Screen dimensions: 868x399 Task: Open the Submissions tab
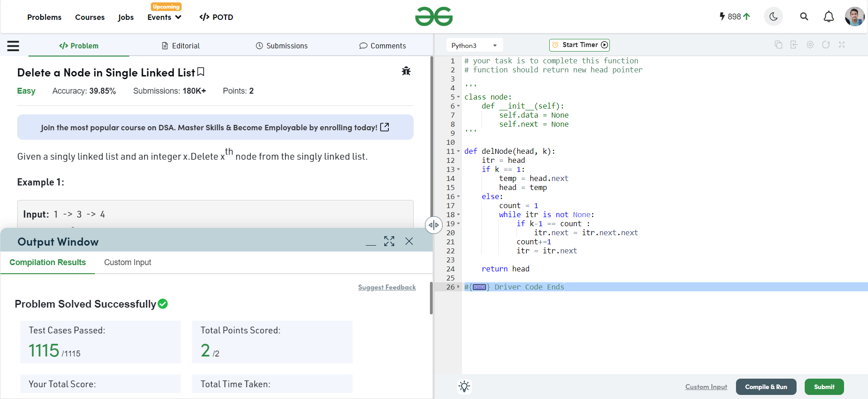coord(282,46)
